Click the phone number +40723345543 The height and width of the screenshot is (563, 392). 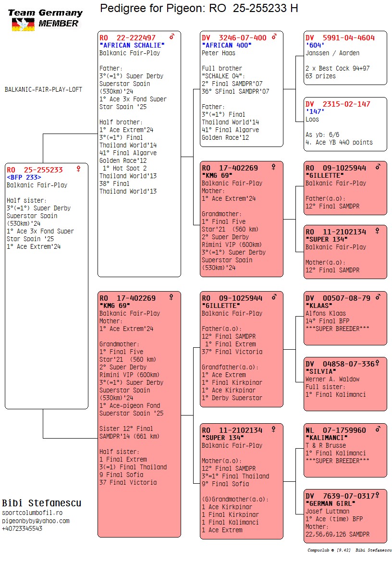pos(22,528)
